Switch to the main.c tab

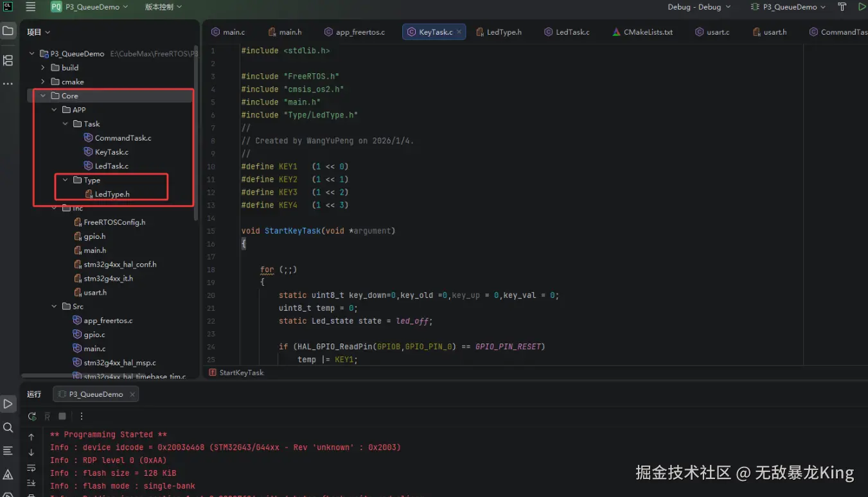[x=228, y=32]
